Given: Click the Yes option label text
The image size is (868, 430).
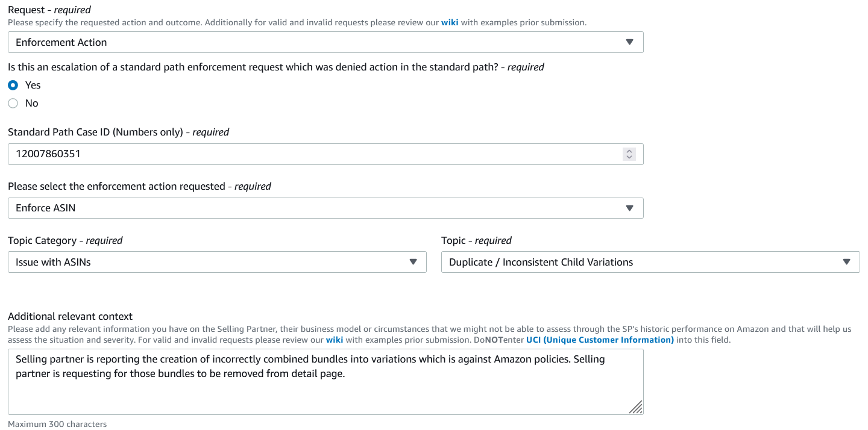Looking at the screenshot, I should pos(33,85).
